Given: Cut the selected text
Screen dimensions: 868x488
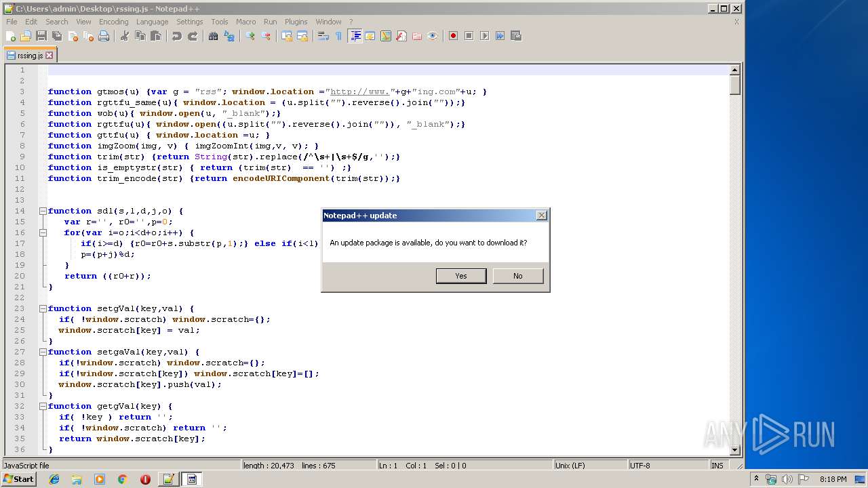Looking at the screenshot, I should (125, 36).
